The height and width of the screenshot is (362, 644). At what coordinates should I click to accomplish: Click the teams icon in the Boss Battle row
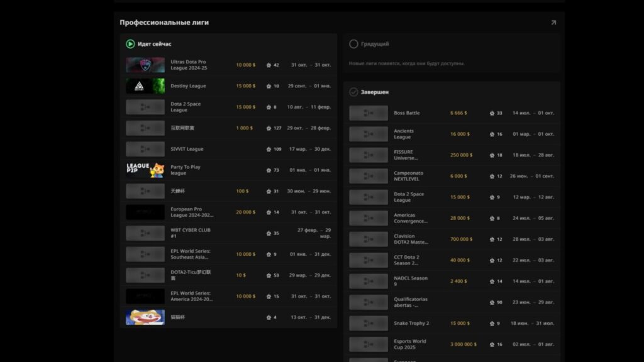pyautogui.click(x=492, y=113)
